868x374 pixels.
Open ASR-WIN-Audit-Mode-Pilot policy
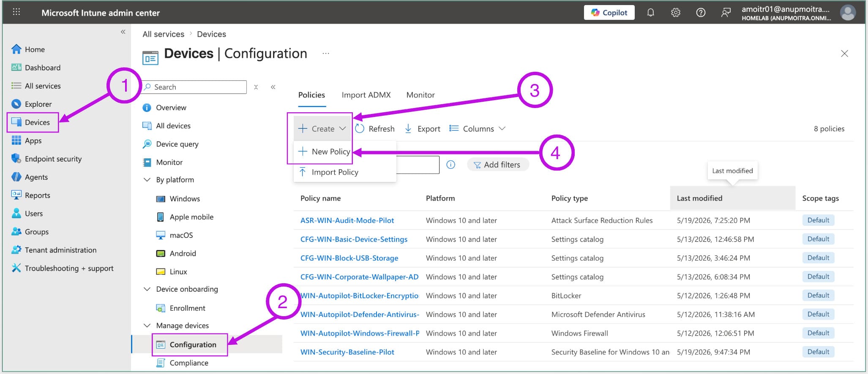point(347,220)
